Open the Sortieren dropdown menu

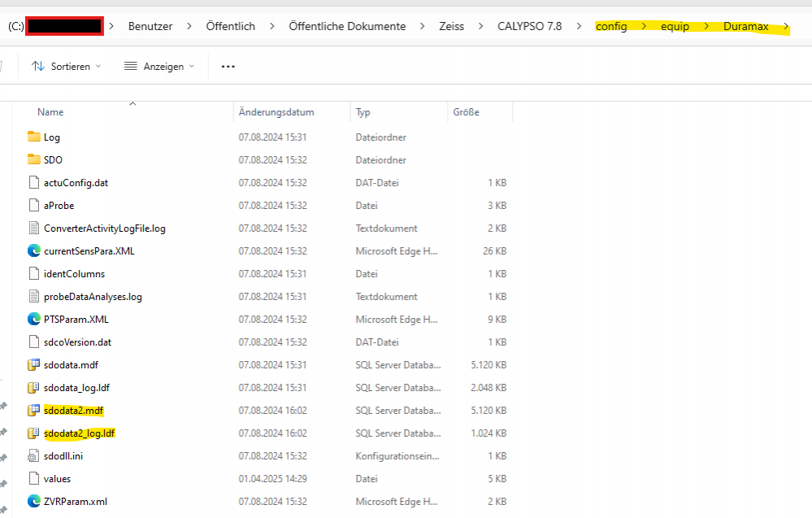tap(67, 67)
